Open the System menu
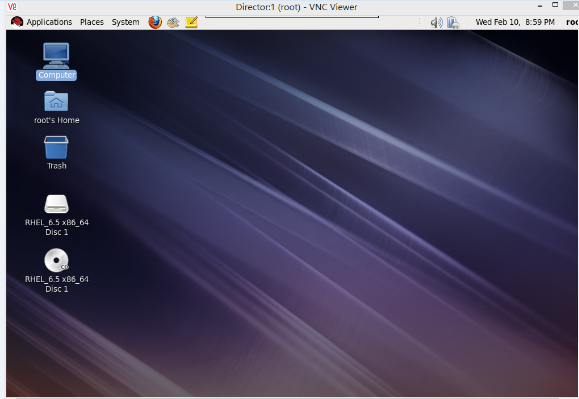The height and width of the screenshot is (399, 579). point(126,22)
